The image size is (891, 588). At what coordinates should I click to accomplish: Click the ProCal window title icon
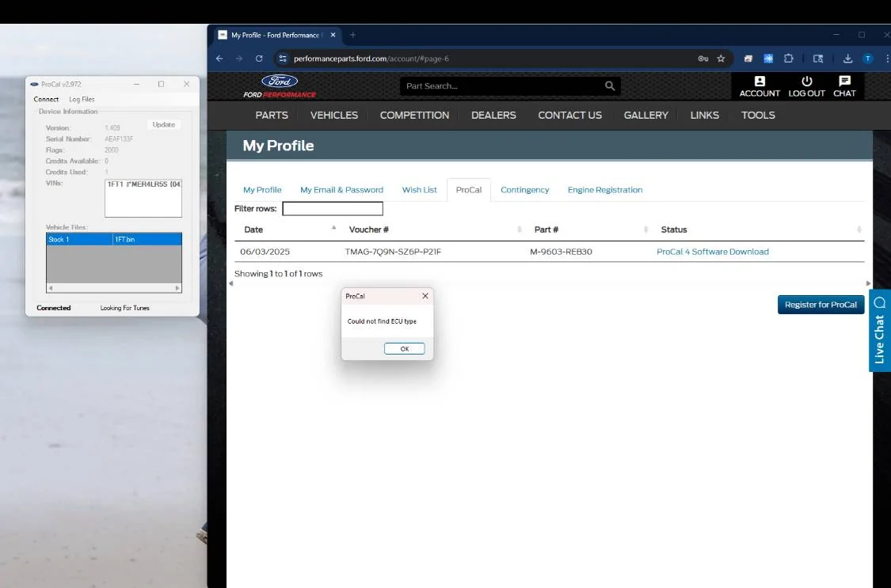coord(35,84)
